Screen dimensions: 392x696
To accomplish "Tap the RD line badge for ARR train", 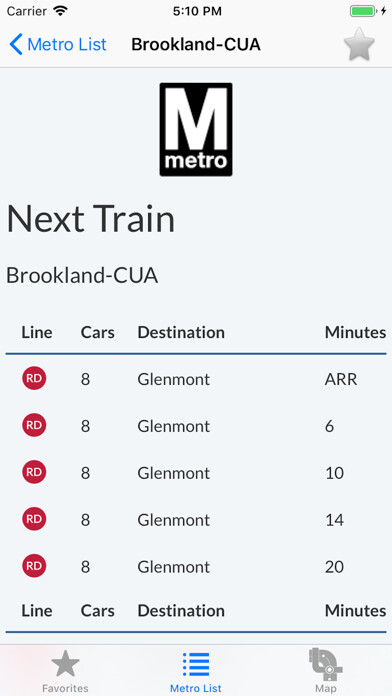I will [x=34, y=378].
